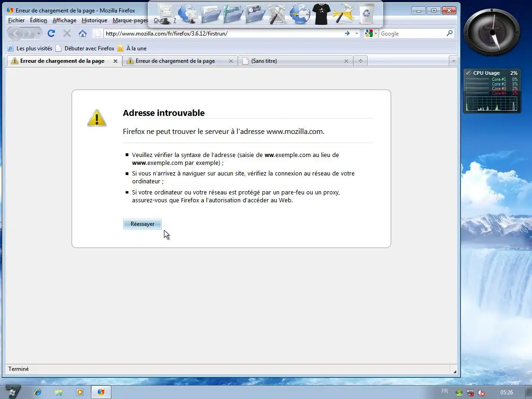Open the ? help menu
This screenshot has height=399, width=532.
[175, 20]
